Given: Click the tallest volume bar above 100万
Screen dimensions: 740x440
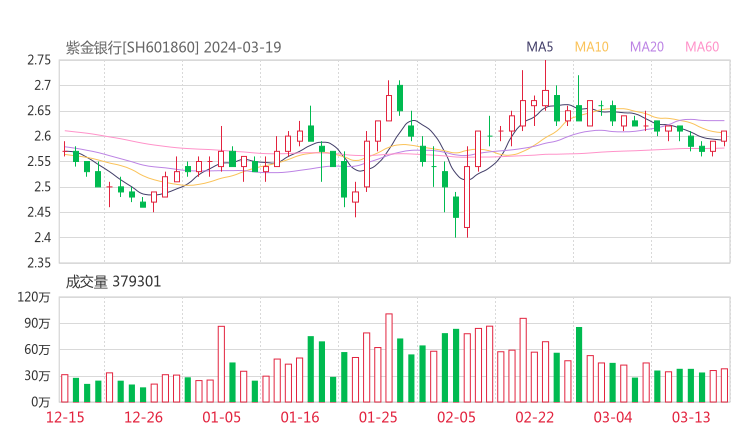Looking at the screenshot, I should 389,358.
